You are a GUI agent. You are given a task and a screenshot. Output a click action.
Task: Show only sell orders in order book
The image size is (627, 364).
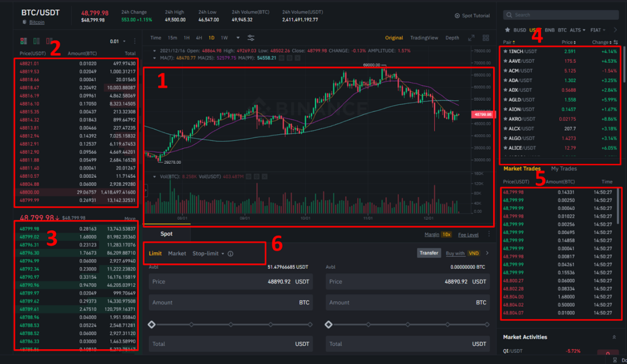point(49,41)
